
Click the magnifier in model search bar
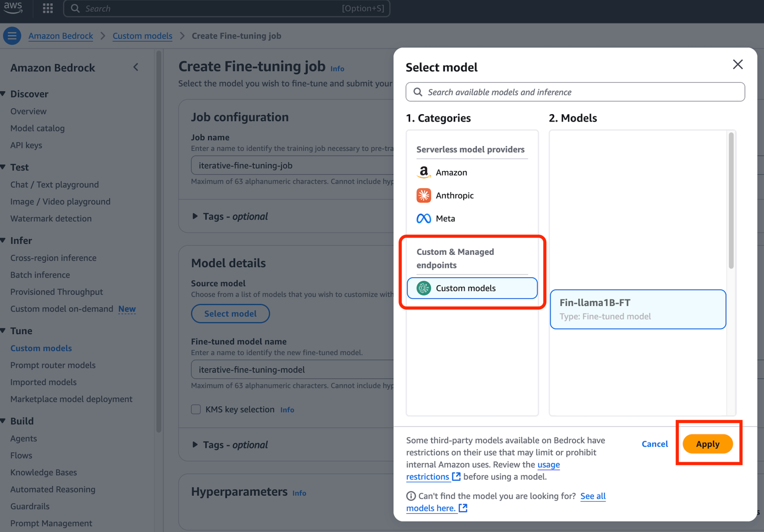[x=418, y=92]
